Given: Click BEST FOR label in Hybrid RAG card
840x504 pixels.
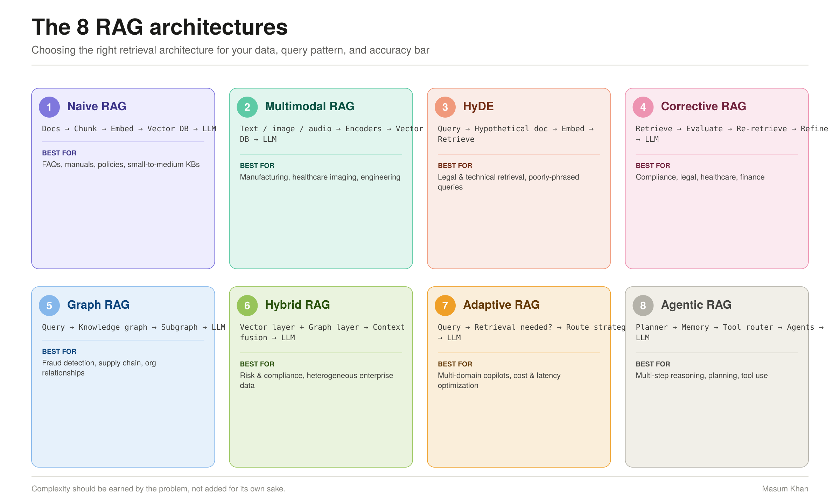Looking at the screenshot, I should pos(257,364).
